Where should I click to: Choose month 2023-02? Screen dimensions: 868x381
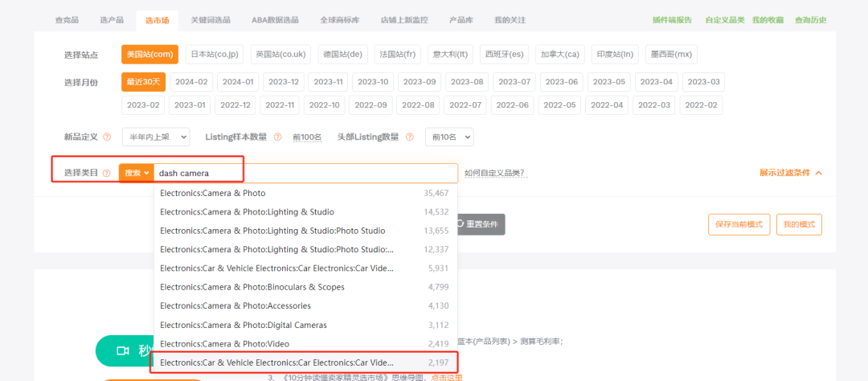click(143, 105)
